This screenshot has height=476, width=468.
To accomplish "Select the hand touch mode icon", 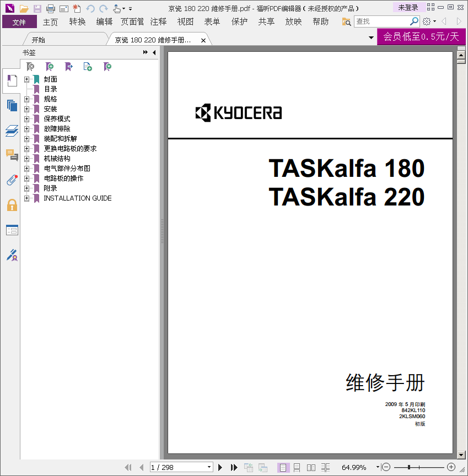I will [x=117, y=8].
